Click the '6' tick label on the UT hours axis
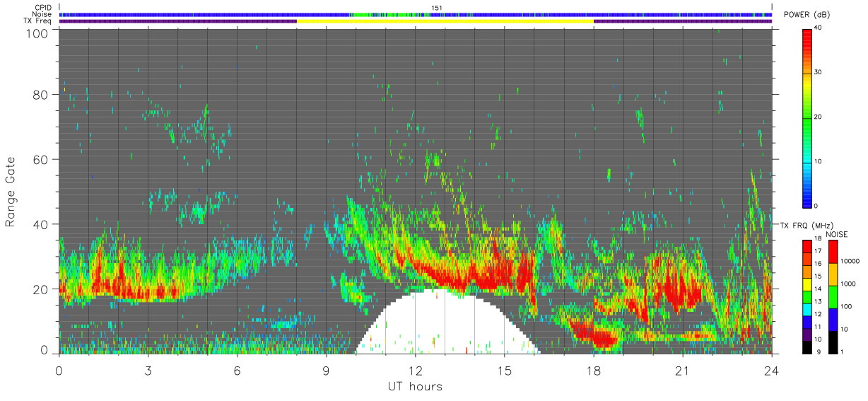This screenshot has height=401, width=868. [x=237, y=370]
